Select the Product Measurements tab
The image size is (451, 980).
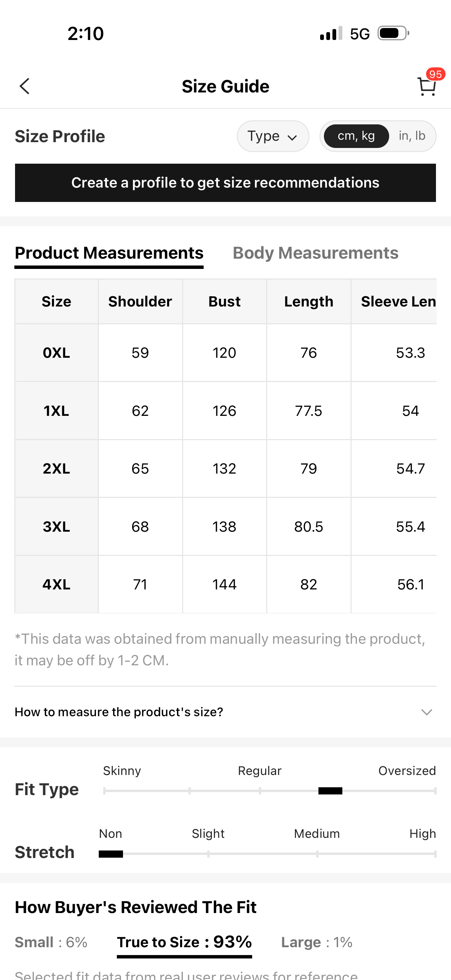(109, 253)
